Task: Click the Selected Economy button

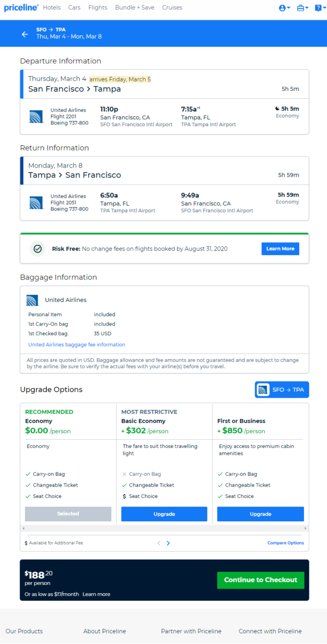Action: click(x=68, y=514)
